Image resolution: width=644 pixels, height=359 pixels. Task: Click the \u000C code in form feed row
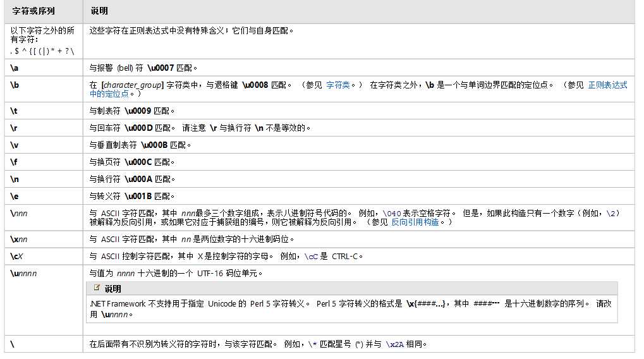[138, 162]
